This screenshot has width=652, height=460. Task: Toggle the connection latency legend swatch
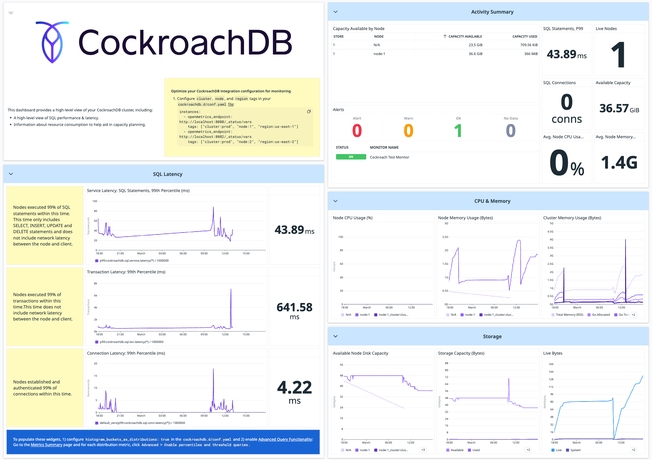pos(97,423)
